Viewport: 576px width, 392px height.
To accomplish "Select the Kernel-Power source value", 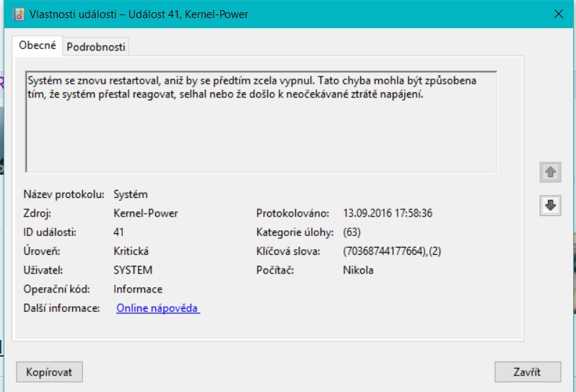I will 146,213.
